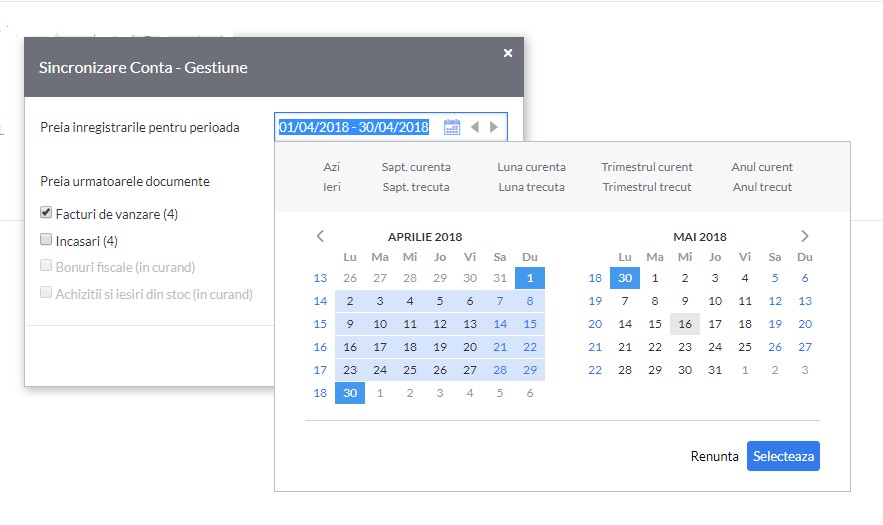883x525 pixels.
Task: Select May 16 in the calendar
Action: click(x=685, y=324)
